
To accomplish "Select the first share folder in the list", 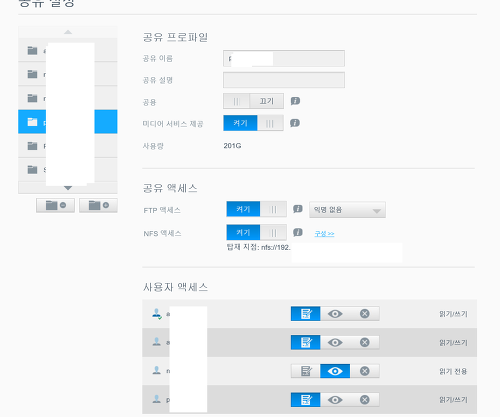I will [x=68, y=50].
